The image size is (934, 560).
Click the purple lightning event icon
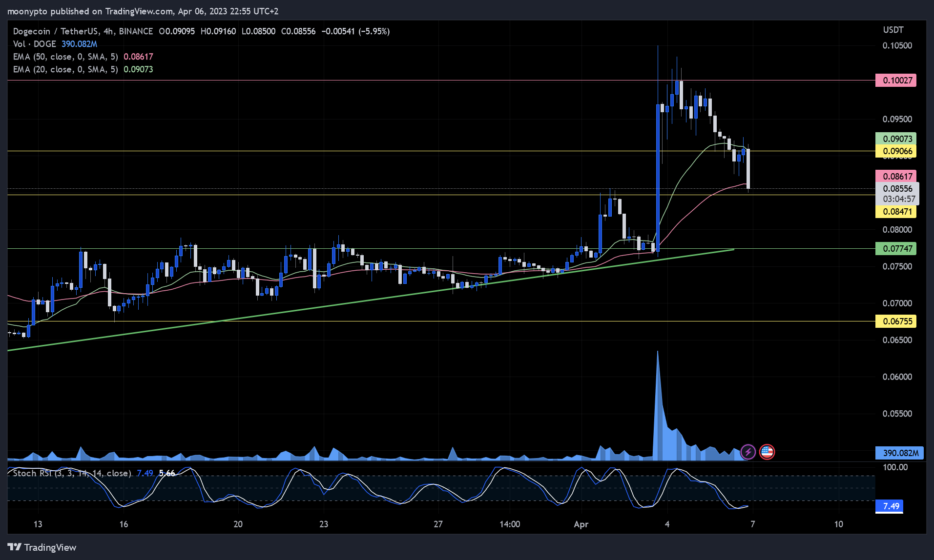748,452
